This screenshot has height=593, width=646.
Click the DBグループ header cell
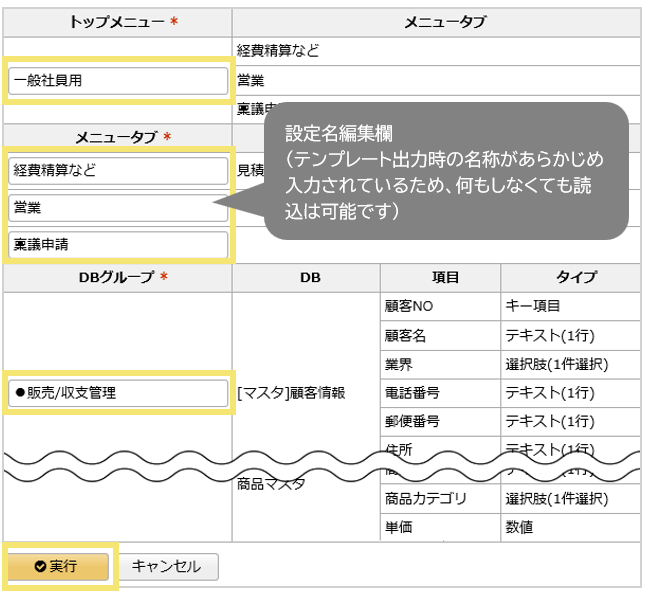(118, 277)
